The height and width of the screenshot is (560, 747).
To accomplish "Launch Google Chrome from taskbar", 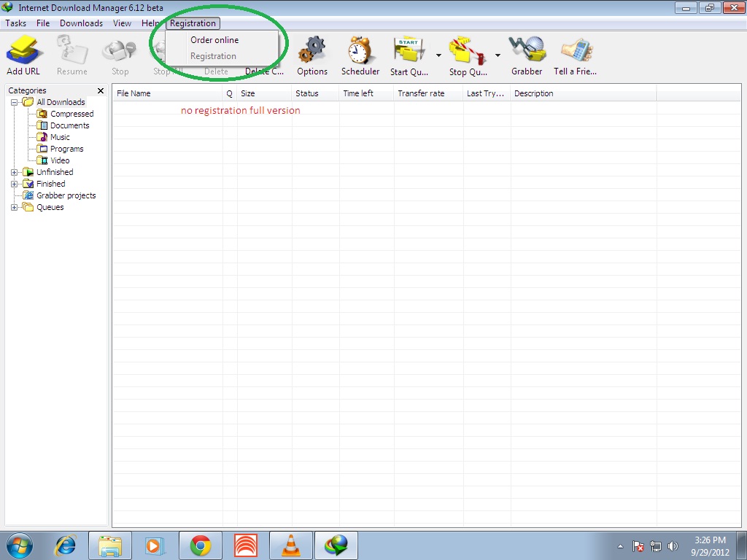I will tap(201, 545).
